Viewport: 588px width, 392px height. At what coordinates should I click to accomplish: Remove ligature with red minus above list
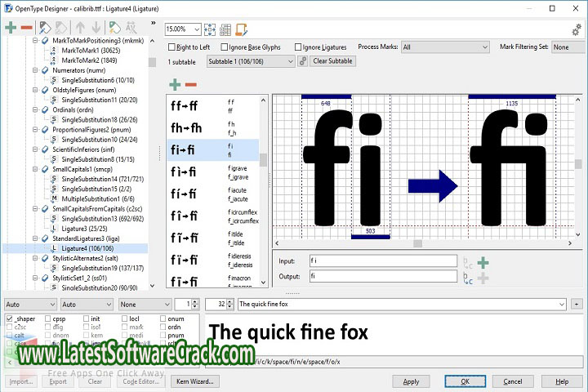tap(191, 85)
